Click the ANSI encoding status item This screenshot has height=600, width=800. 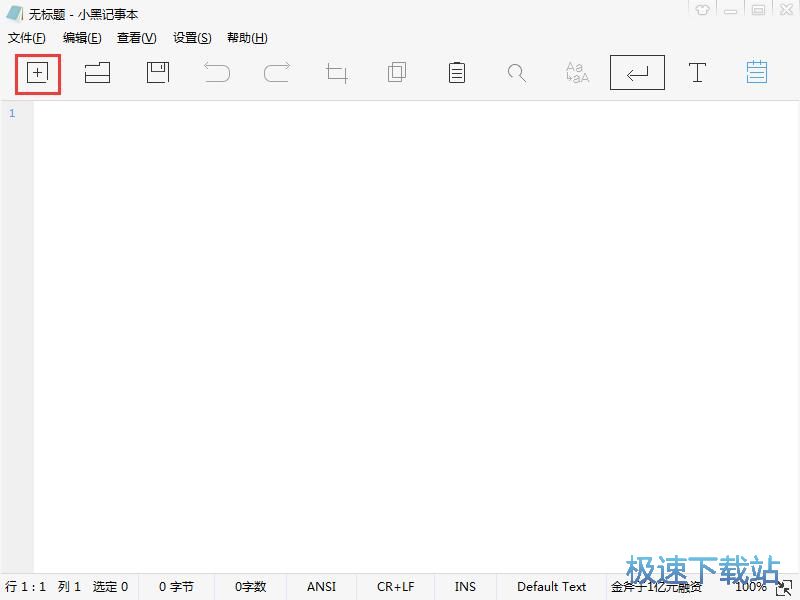pos(321,587)
